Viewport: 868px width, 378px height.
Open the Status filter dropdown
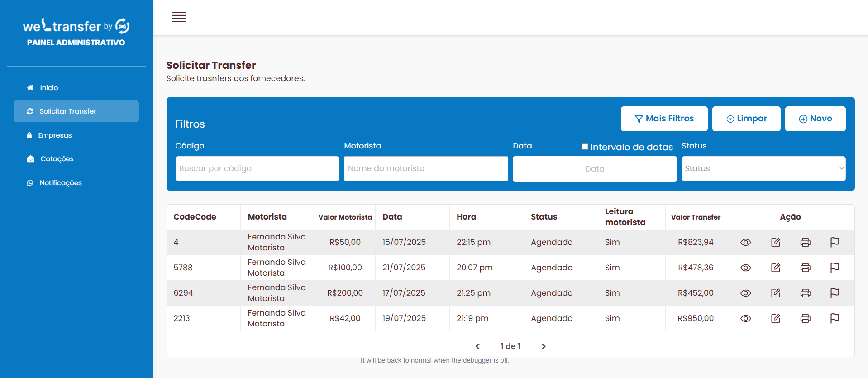(x=763, y=168)
